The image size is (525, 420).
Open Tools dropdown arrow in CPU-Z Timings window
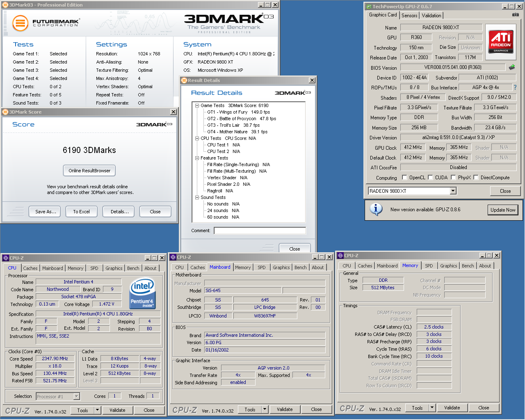pyautogui.click(x=432, y=408)
